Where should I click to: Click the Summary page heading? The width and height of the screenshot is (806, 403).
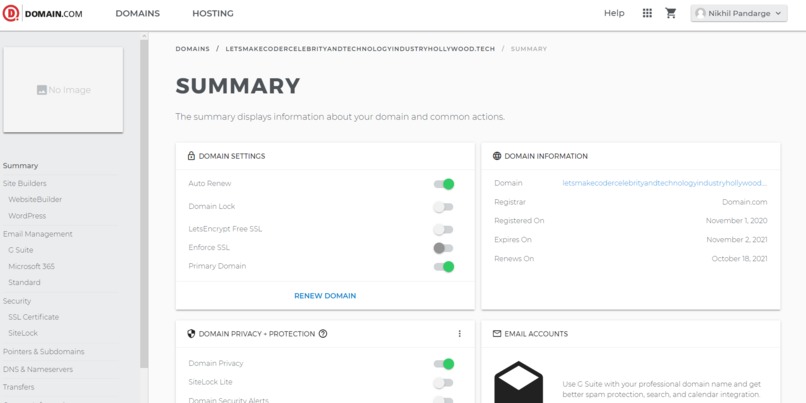pos(238,86)
